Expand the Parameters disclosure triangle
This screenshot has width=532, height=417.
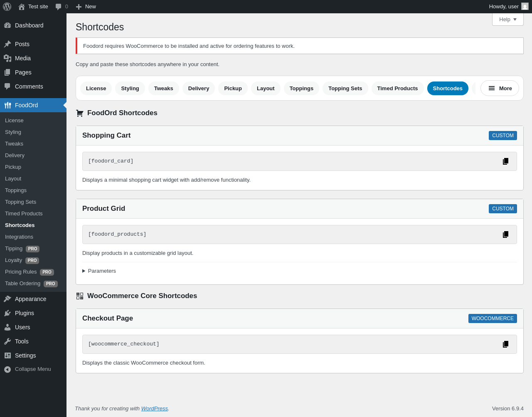click(84, 271)
